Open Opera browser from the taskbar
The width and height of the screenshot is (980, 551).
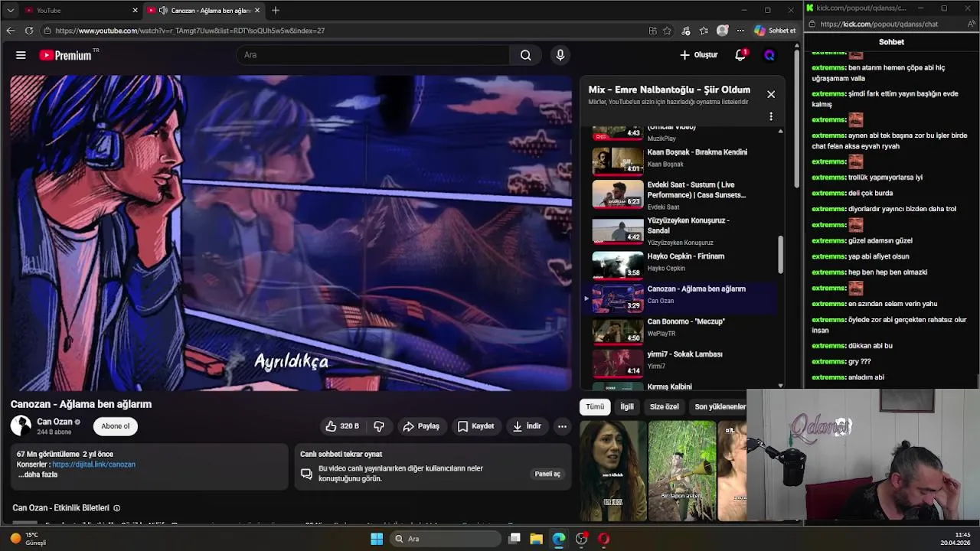coord(604,539)
